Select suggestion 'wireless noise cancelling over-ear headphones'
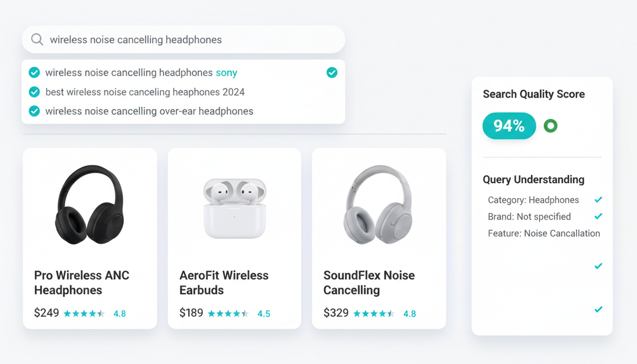The image size is (637, 364). tap(149, 111)
